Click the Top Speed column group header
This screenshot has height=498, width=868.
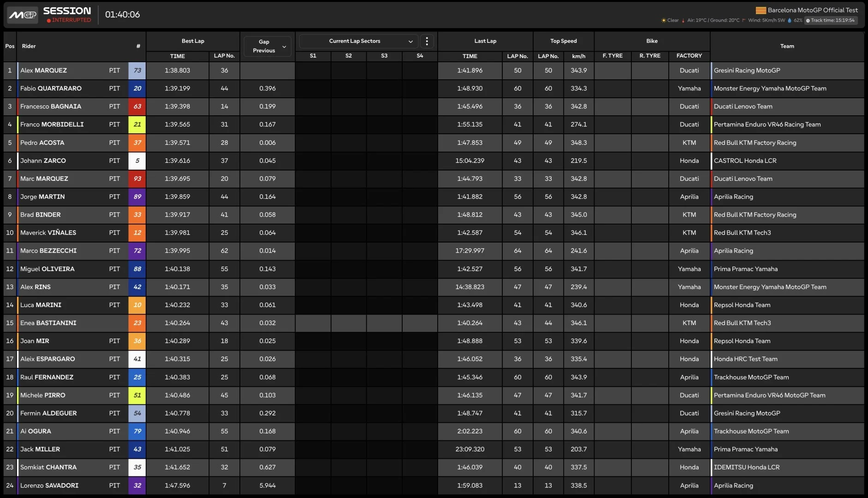[x=564, y=41]
